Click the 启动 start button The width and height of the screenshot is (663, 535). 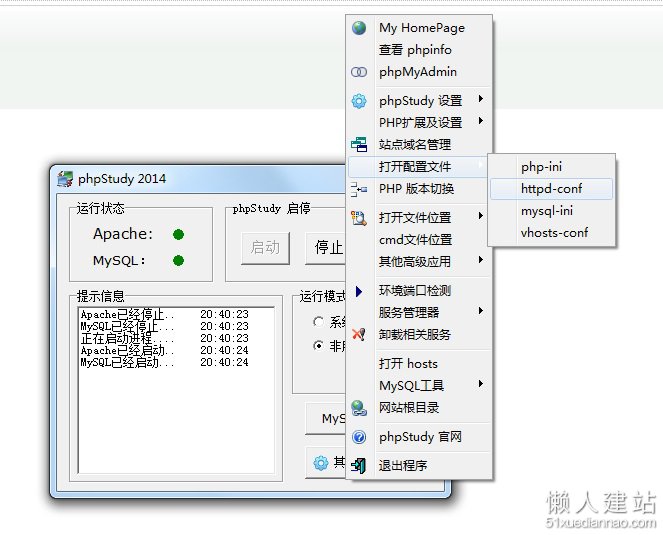pos(265,248)
